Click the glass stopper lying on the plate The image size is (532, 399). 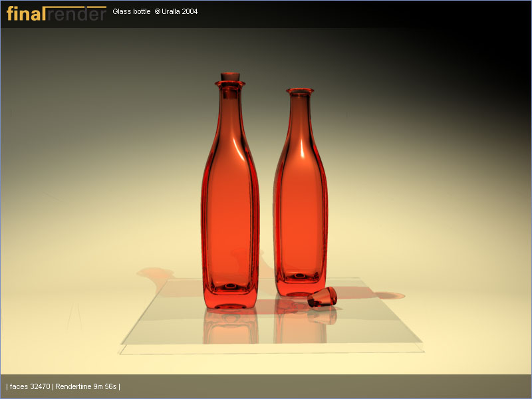322,297
